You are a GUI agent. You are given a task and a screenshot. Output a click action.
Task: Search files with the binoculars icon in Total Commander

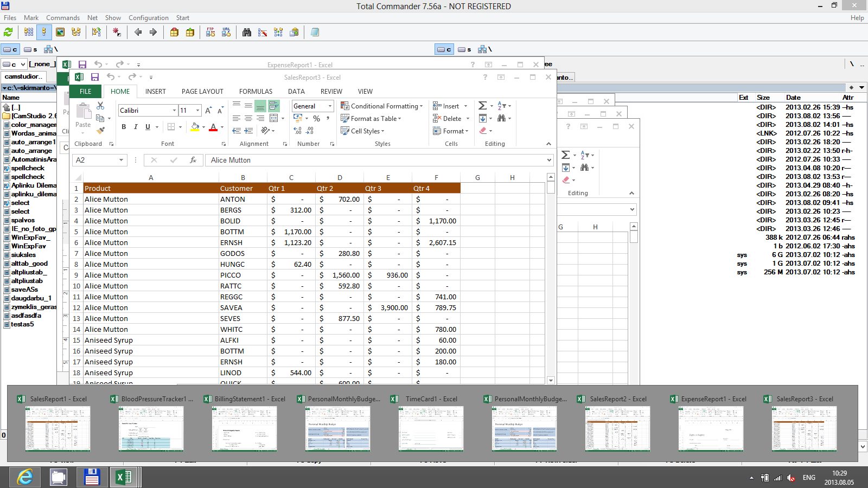click(x=247, y=33)
